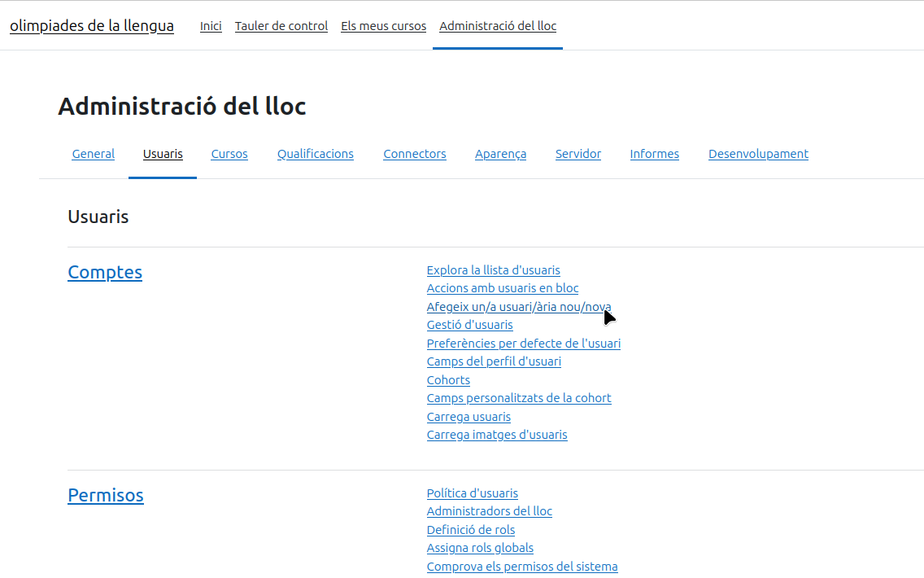The height and width of the screenshot is (578, 924).
Task: Open the Aparença tab
Action: 500,154
